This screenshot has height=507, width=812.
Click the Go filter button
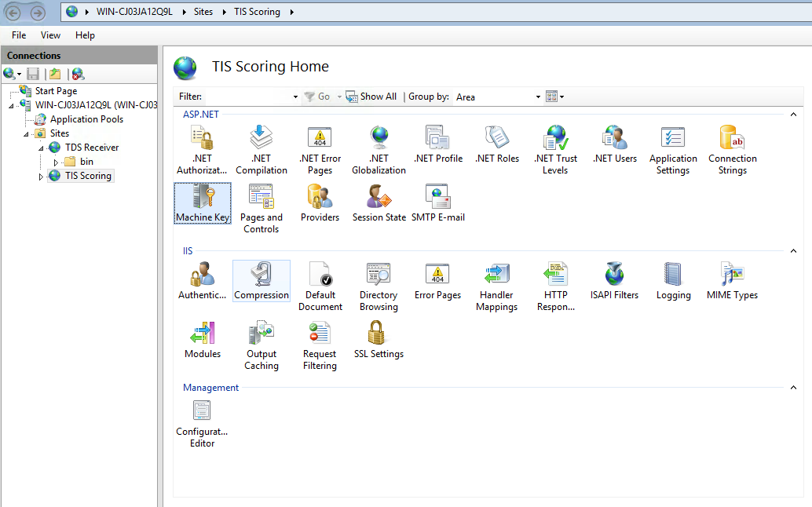(x=317, y=97)
